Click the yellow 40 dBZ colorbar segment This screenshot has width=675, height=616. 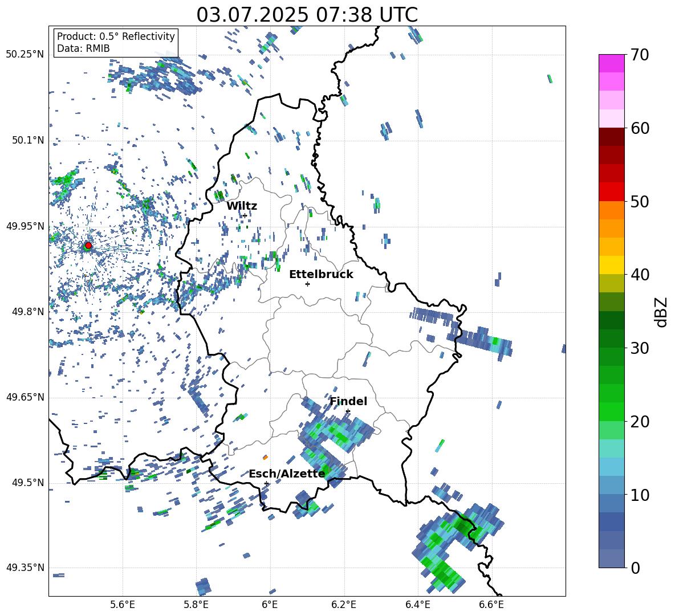point(611,265)
